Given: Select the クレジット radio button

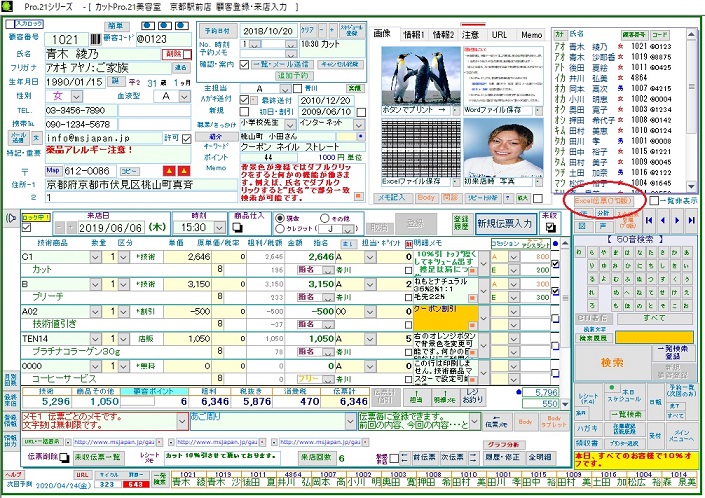Looking at the screenshot, I should (280, 229).
